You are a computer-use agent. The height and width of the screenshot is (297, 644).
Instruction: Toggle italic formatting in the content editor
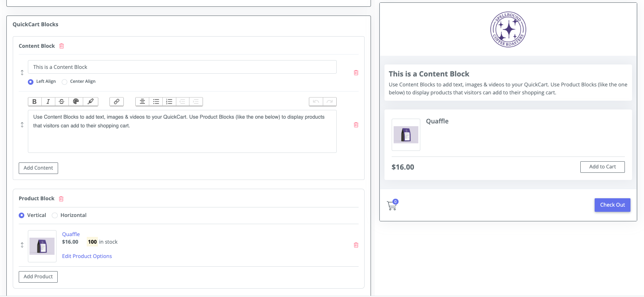48,102
